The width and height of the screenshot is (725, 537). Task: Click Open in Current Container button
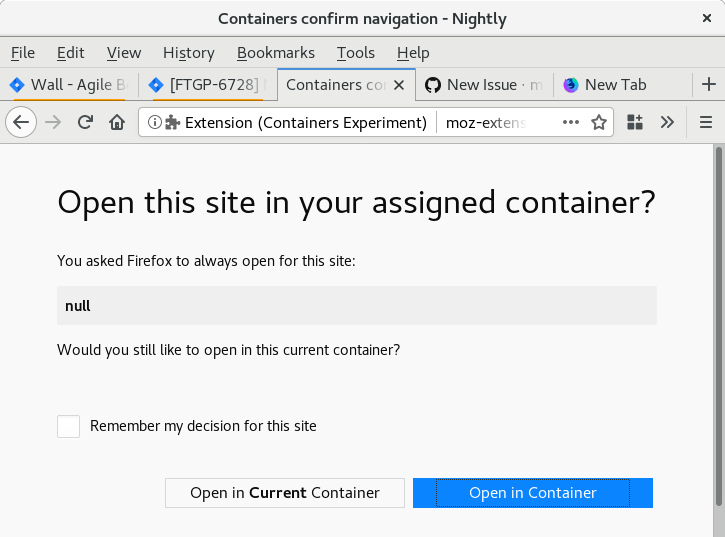click(x=285, y=493)
